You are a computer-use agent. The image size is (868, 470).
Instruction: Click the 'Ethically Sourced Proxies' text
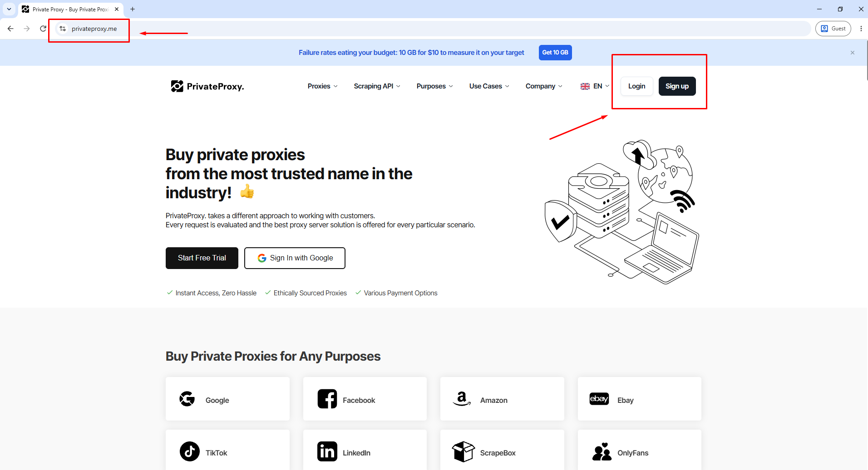tap(310, 293)
